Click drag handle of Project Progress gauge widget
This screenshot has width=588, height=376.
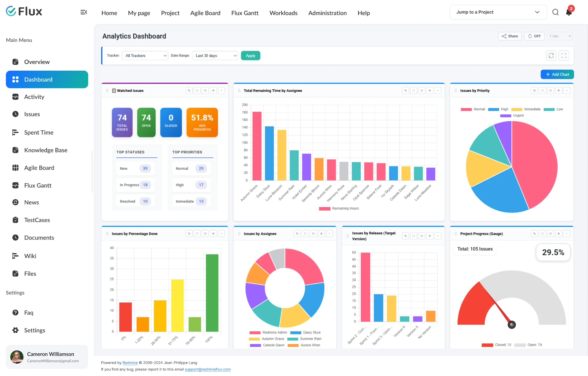[x=456, y=234]
